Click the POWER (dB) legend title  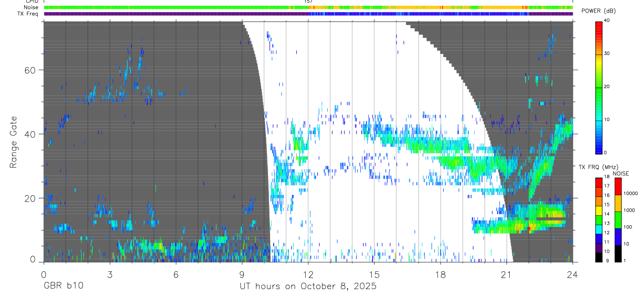598,11
